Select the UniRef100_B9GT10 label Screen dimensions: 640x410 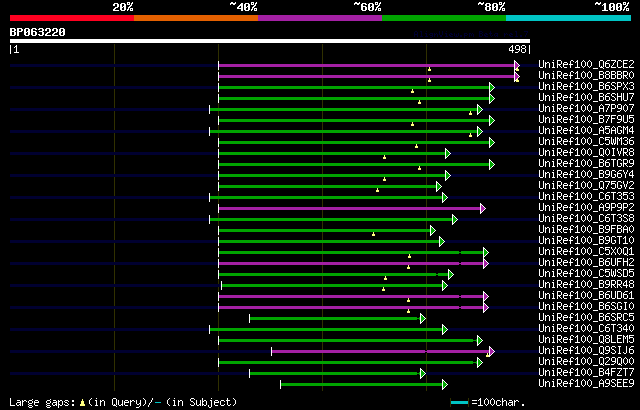(x=586, y=241)
